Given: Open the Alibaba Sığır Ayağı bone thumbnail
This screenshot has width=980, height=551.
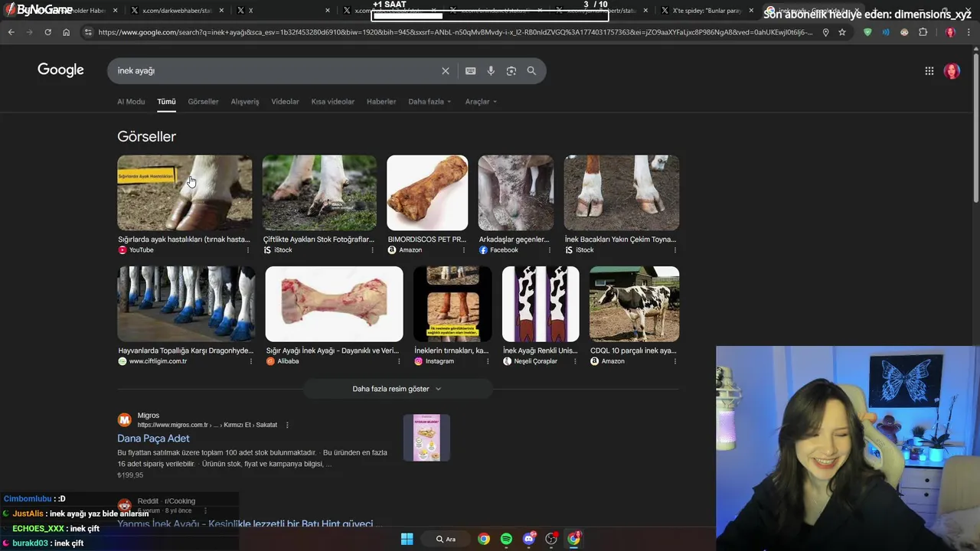Looking at the screenshot, I should [x=334, y=304].
